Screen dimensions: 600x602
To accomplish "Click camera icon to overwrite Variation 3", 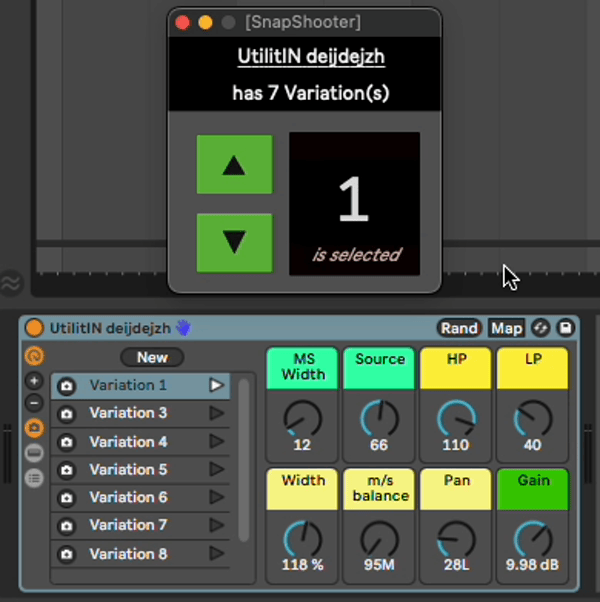I will coord(66,413).
